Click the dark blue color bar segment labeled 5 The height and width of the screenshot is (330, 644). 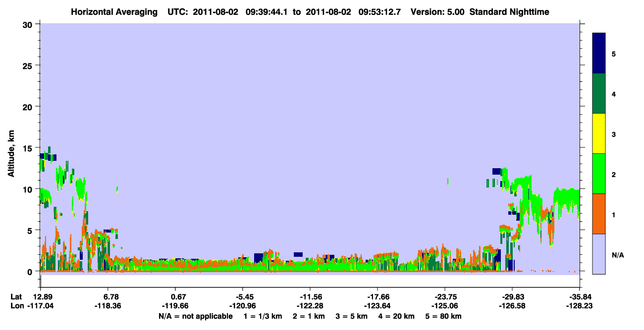coord(599,53)
